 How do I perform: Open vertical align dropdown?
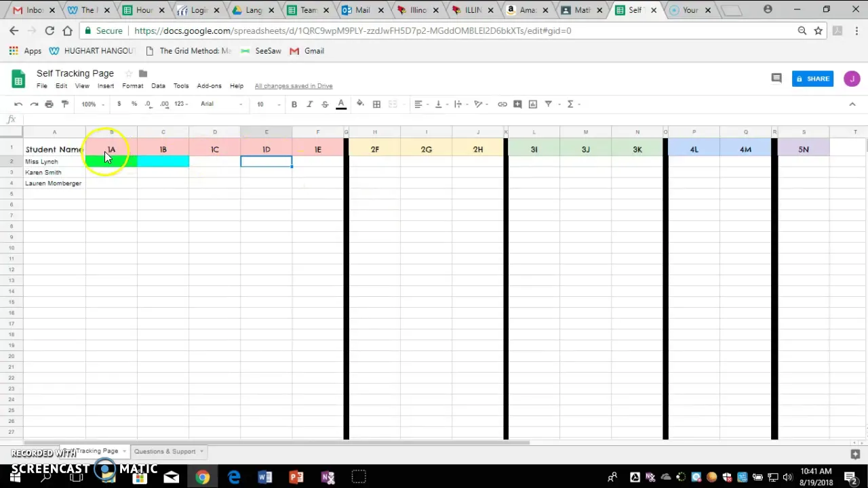441,104
